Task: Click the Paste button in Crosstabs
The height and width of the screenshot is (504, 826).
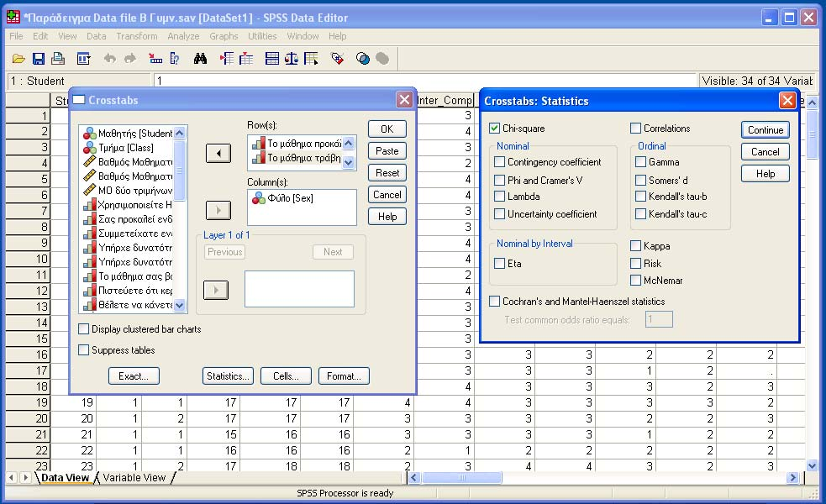Action: point(387,151)
